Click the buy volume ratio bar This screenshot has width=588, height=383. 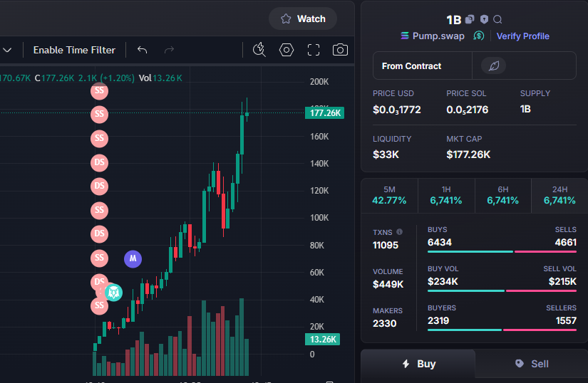[x=502, y=290]
